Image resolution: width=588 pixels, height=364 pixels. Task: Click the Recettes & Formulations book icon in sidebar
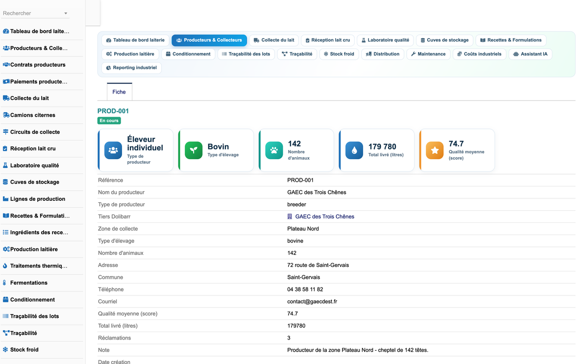[x=6, y=216]
